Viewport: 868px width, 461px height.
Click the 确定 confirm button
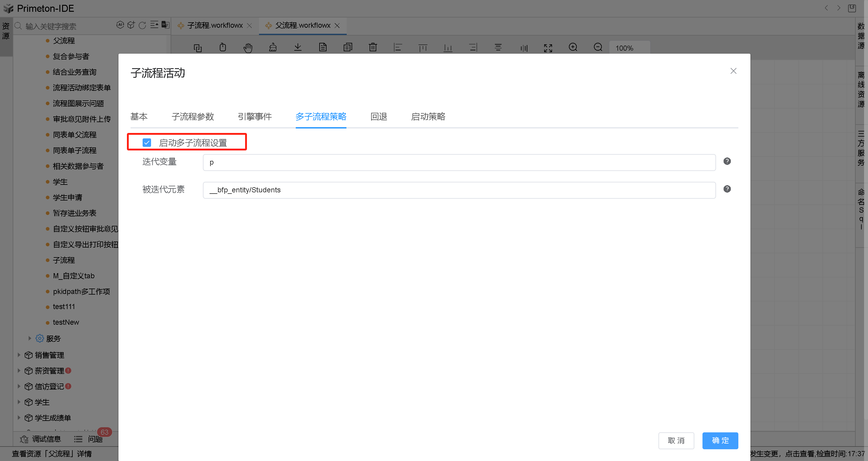point(720,440)
